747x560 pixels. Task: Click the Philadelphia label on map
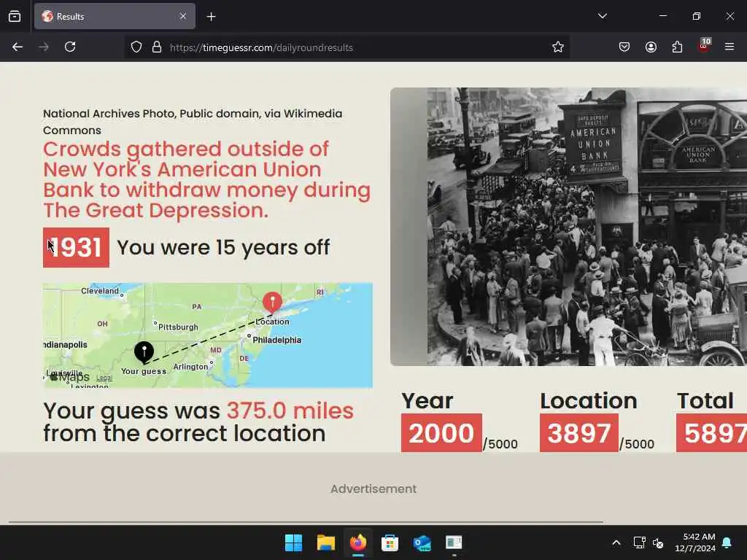[x=276, y=340]
